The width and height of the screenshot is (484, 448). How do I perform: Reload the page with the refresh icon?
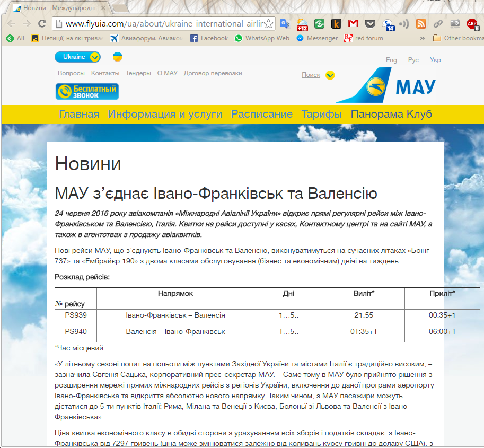[x=42, y=24]
